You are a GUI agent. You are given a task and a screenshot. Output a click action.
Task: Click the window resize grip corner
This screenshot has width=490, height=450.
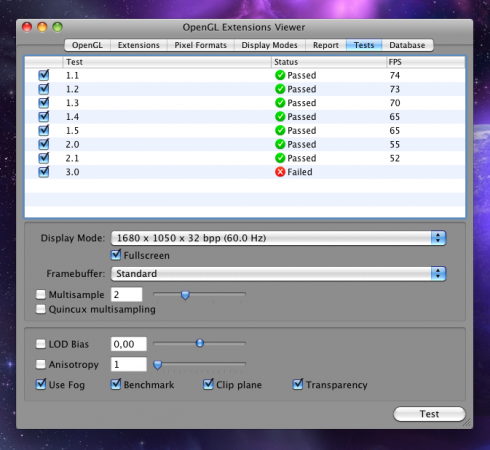coord(467,423)
